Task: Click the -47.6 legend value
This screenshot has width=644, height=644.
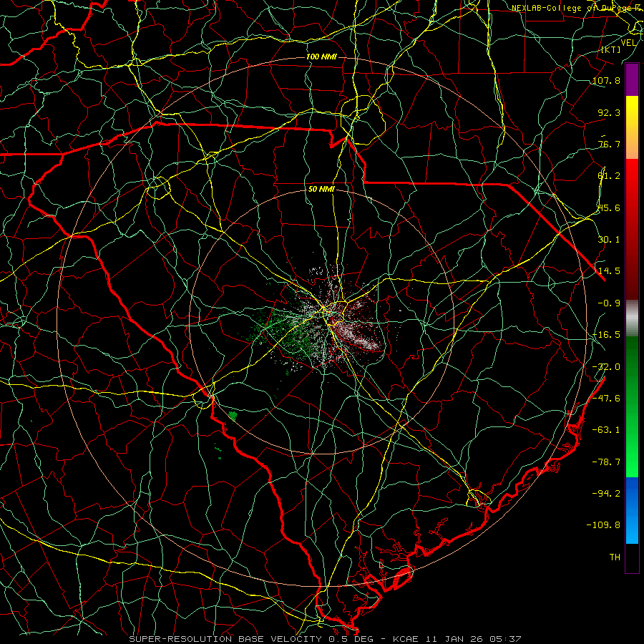Action: [606, 399]
